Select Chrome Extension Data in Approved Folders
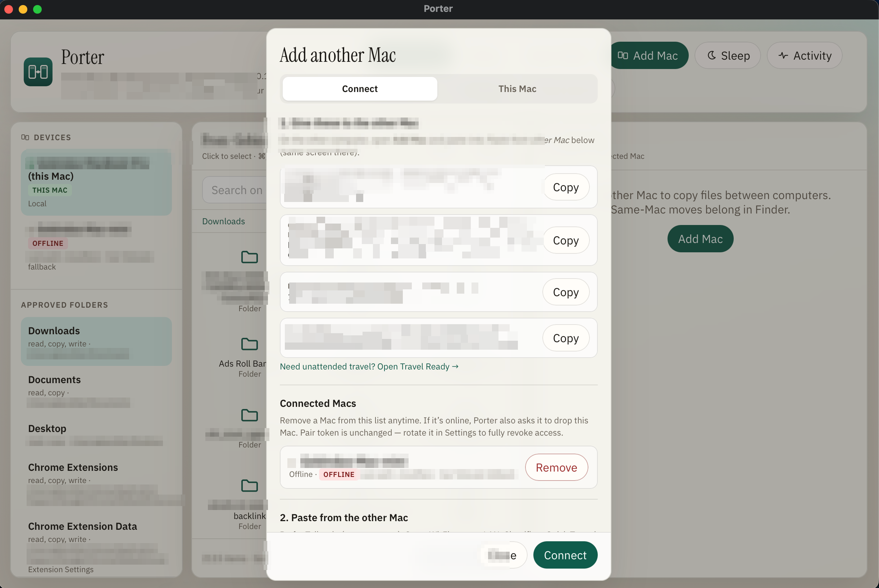 point(96,547)
